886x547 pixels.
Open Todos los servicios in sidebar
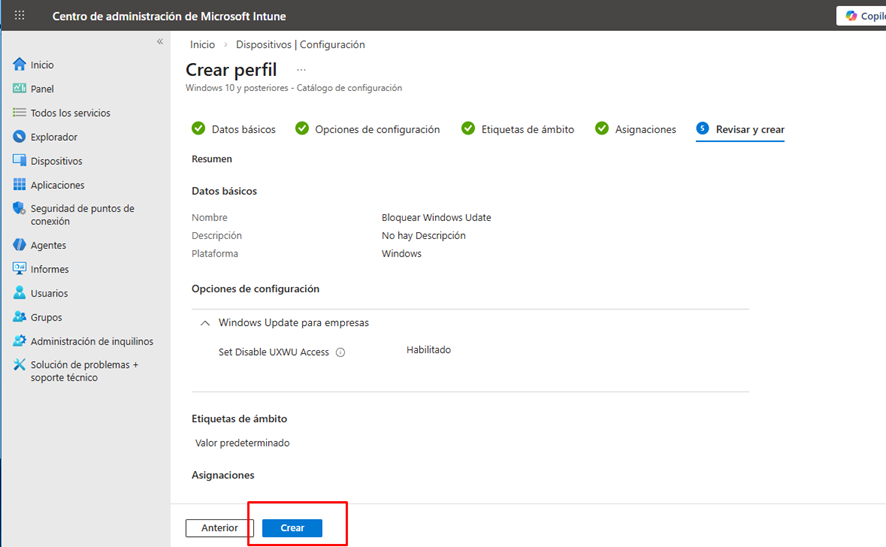pos(70,113)
